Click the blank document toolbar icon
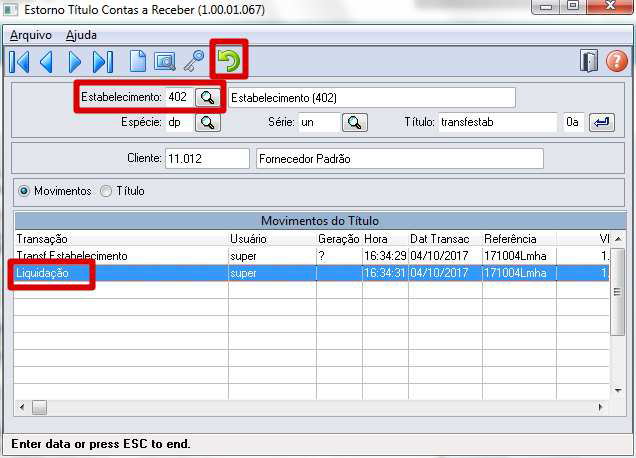Screen dimensions: 636x458 pyautogui.click(x=138, y=62)
